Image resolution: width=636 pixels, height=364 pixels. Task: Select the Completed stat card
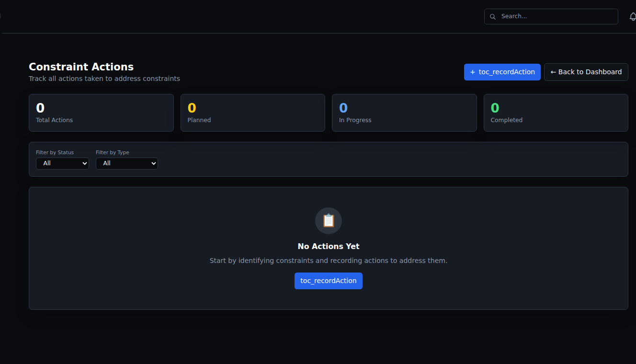[556, 113]
